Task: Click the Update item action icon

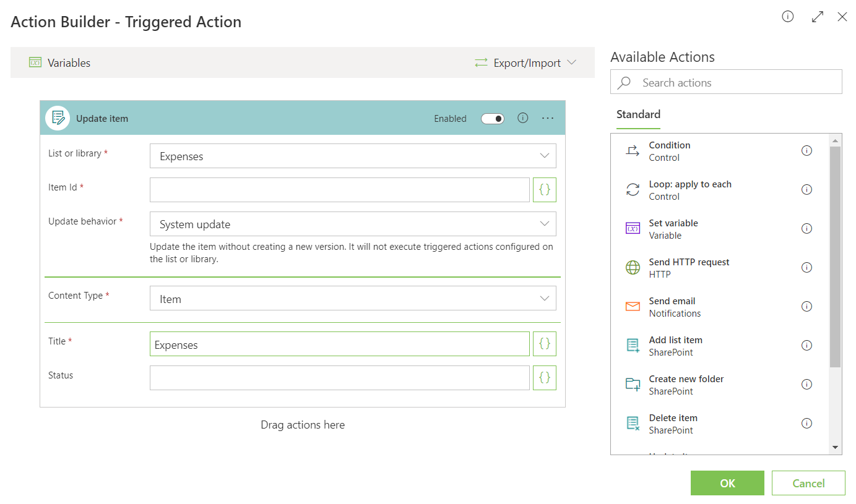Action: (x=58, y=118)
